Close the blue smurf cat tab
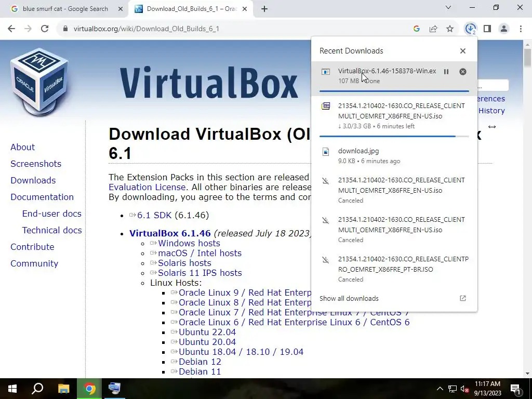The image size is (532, 399). pyautogui.click(x=121, y=9)
